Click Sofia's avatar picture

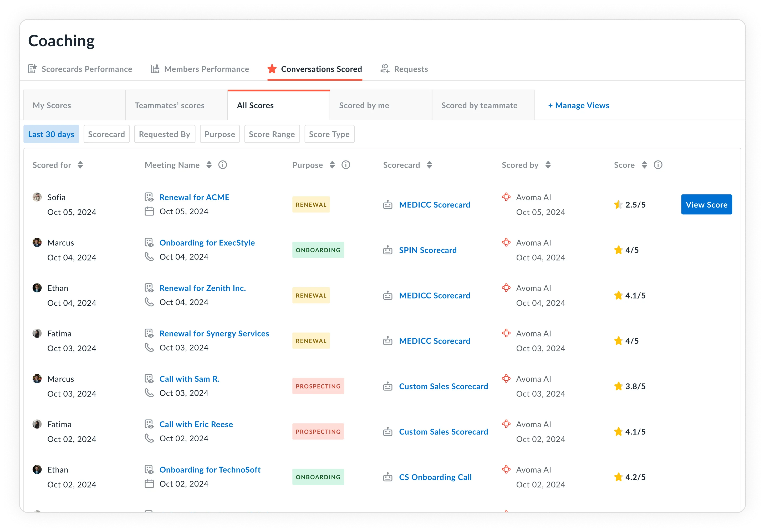click(37, 197)
